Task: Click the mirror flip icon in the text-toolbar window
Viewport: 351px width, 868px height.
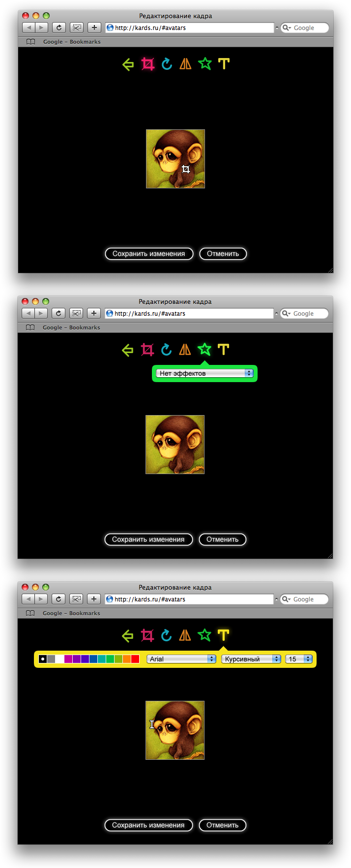Action: tap(185, 635)
